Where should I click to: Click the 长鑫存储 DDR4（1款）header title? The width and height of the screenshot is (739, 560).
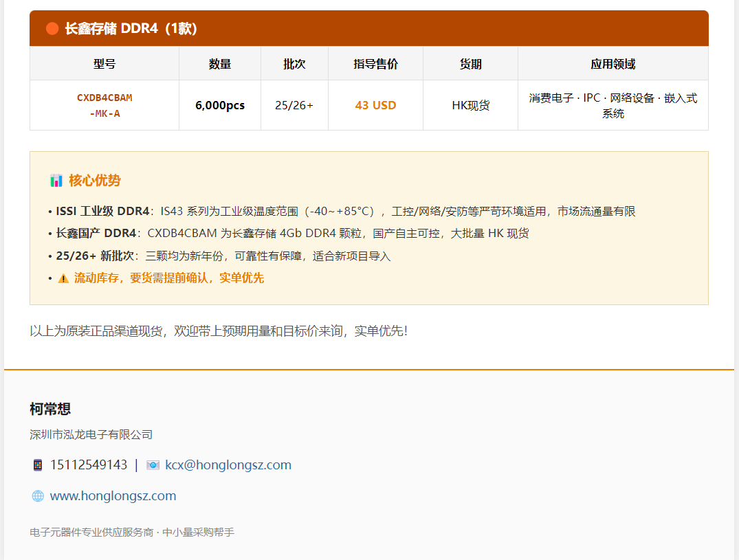(131, 29)
